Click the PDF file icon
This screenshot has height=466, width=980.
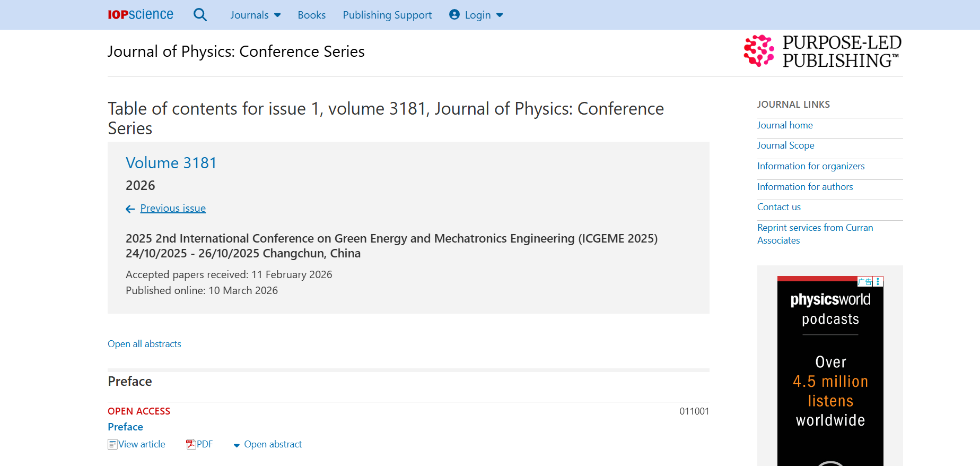click(191, 444)
